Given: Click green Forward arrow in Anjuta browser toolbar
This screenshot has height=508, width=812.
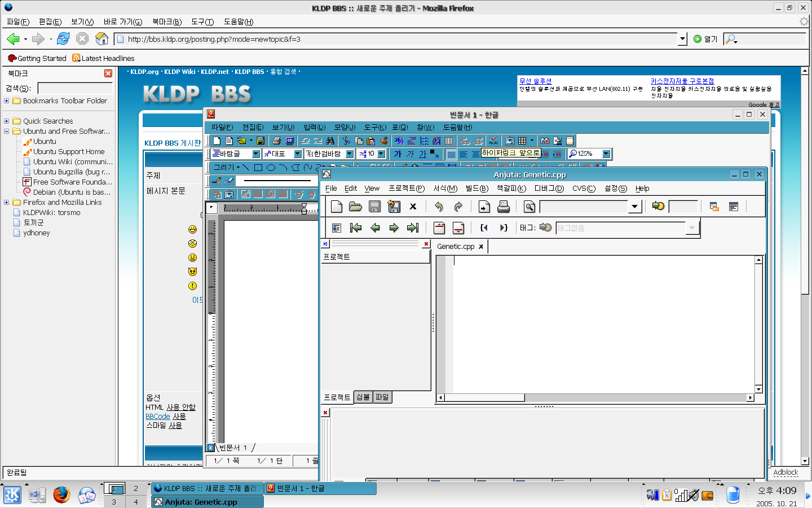Looking at the screenshot, I should [394, 227].
